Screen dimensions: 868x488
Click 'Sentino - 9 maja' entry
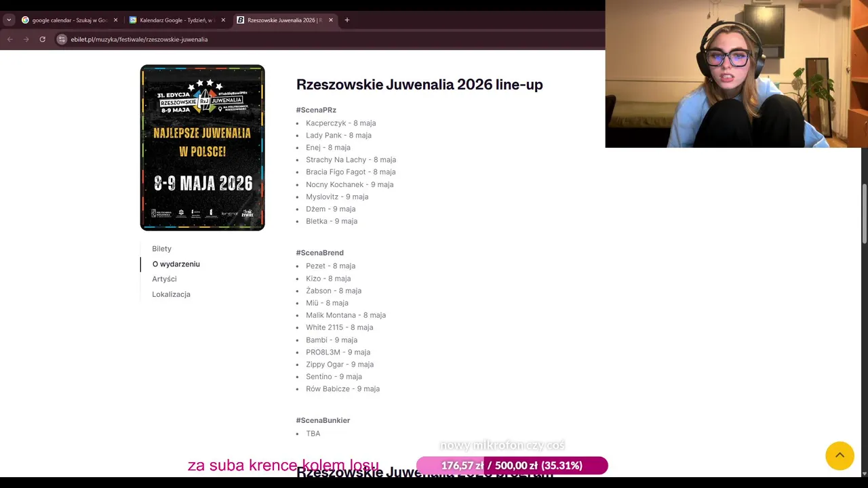pyautogui.click(x=334, y=377)
